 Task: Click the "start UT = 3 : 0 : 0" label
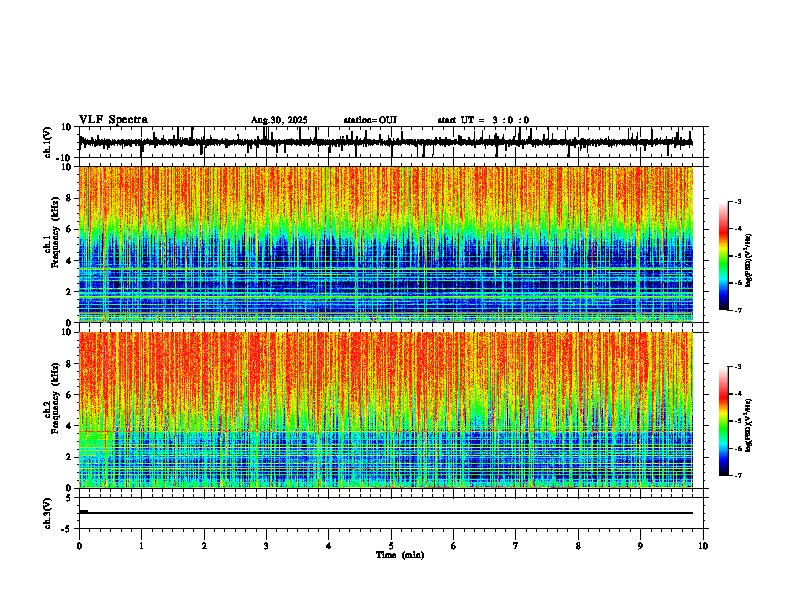483,120
